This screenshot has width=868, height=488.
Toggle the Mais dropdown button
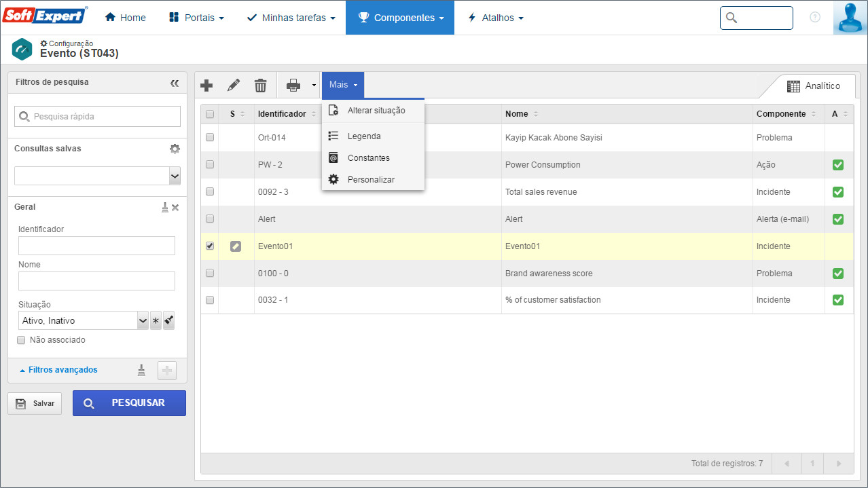coord(343,85)
